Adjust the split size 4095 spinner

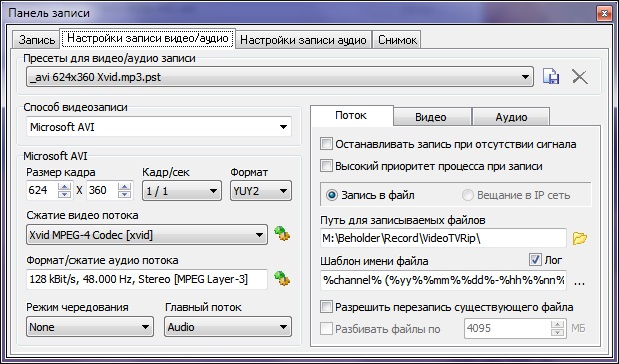(x=557, y=328)
